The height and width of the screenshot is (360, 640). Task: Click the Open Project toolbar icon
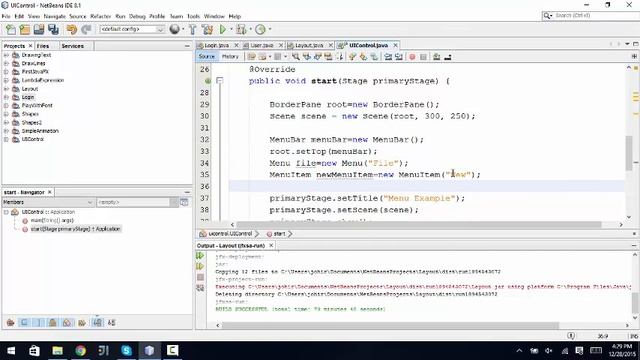(39, 29)
